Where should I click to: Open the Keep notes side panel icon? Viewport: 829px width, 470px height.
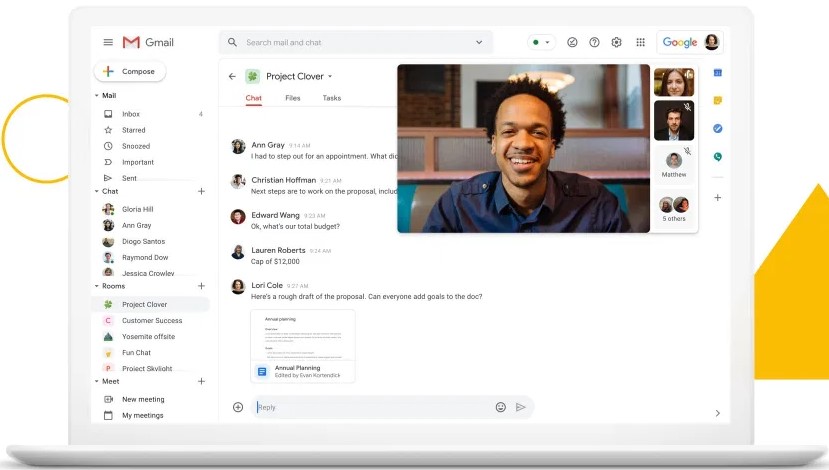[x=717, y=100]
